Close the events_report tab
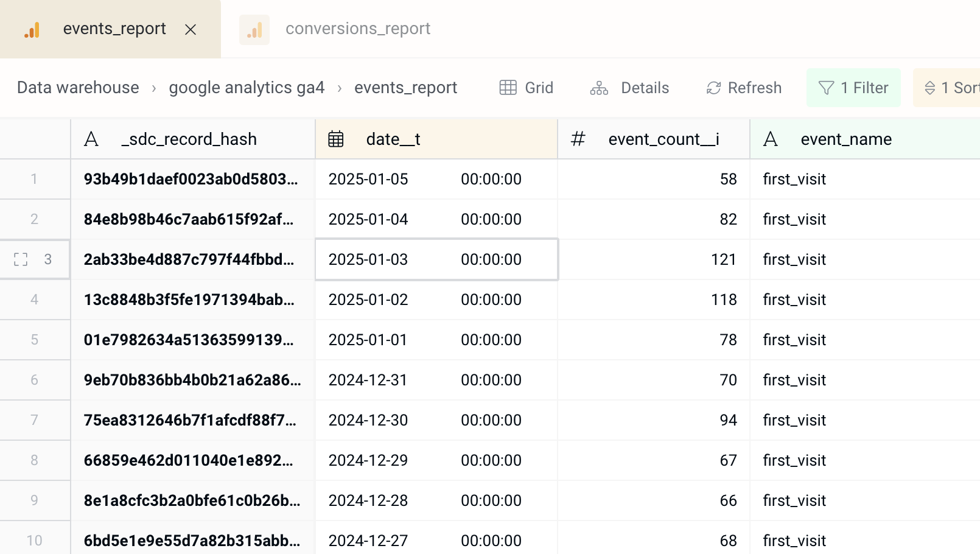Image resolution: width=980 pixels, height=554 pixels. point(191,29)
